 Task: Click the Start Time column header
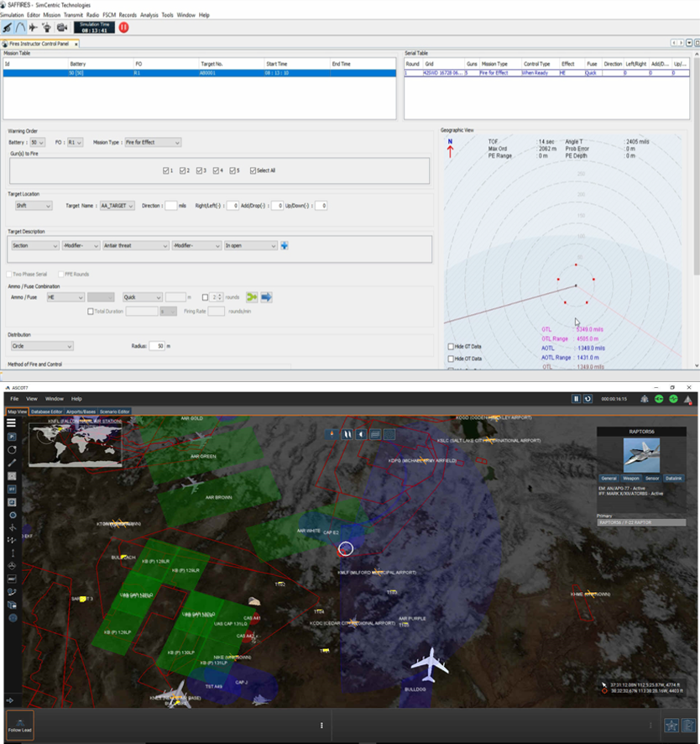296,64
